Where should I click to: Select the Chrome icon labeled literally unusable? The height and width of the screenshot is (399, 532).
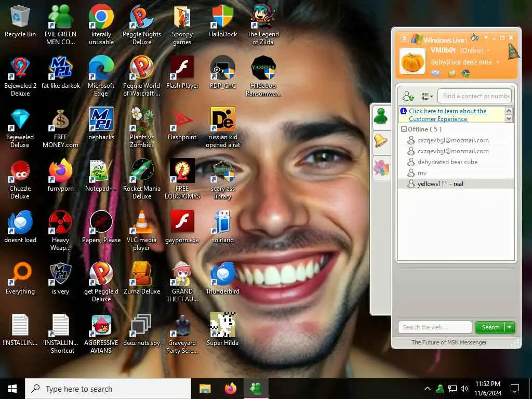(101, 25)
